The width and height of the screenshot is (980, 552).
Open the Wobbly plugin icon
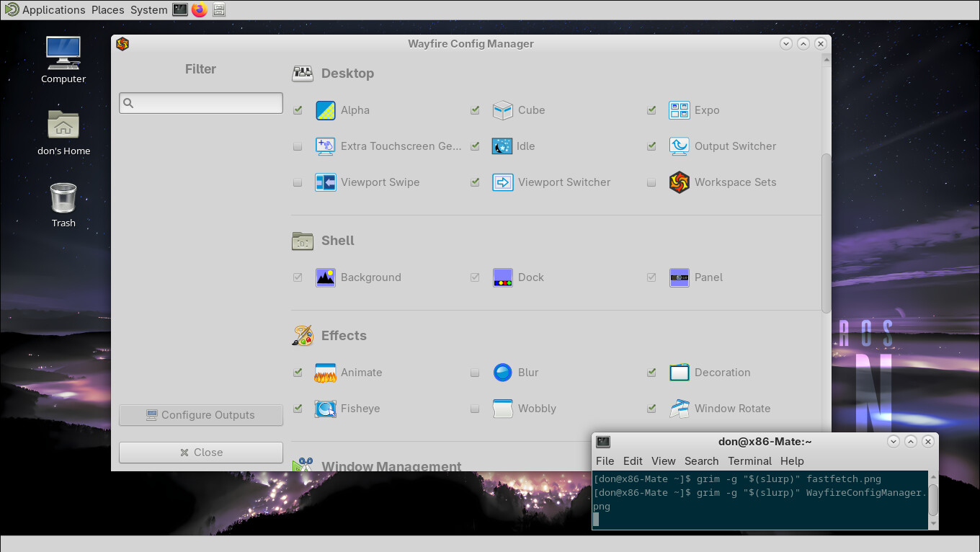(503, 409)
